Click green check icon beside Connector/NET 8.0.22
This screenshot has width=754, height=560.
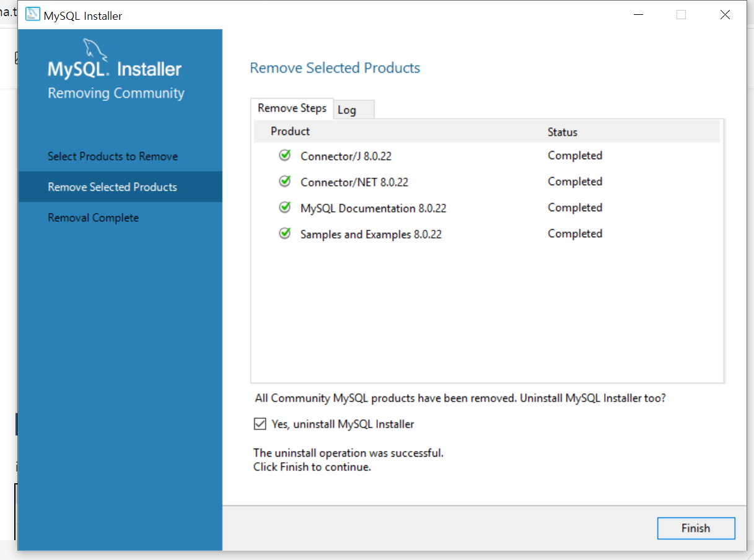pyautogui.click(x=285, y=182)
